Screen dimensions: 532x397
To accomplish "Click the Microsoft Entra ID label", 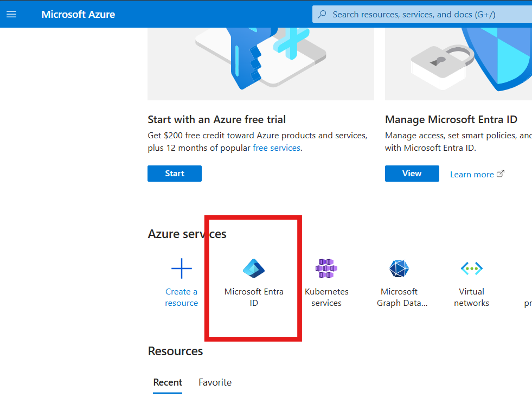I will (254, 297).
